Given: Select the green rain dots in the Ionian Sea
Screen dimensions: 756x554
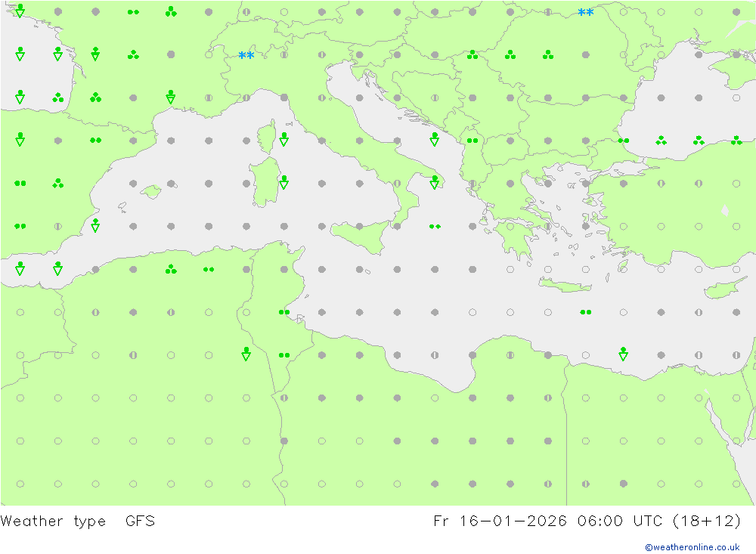Looking at the screenshot, I should pyautogui.click(x=435, y=226).
